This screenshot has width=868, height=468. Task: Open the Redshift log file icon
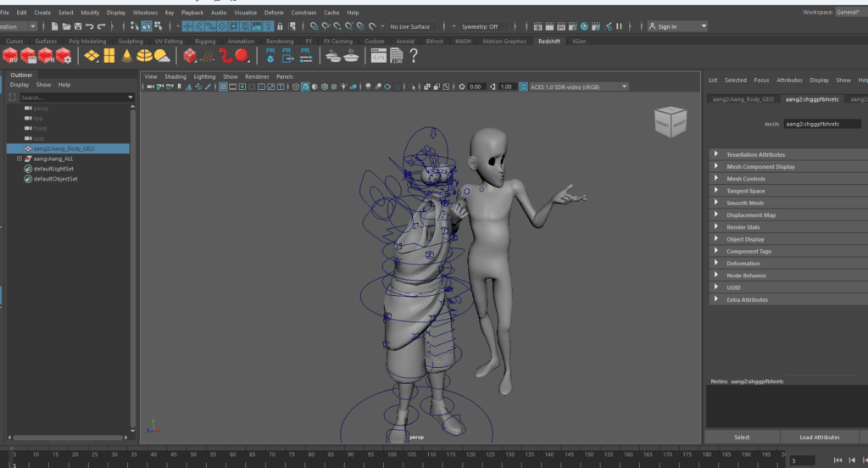397,56
